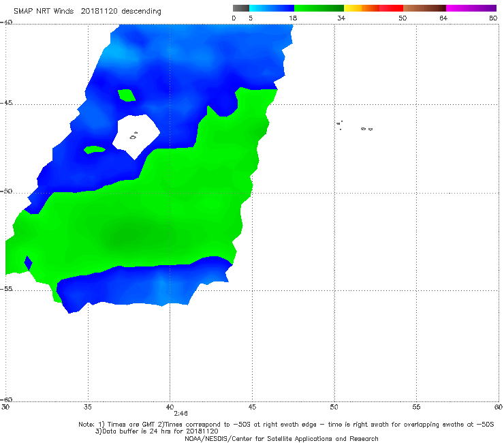This screenshot has height=443, width=504.
Task: Select the green color bar segment
Action: pos(319,8)
